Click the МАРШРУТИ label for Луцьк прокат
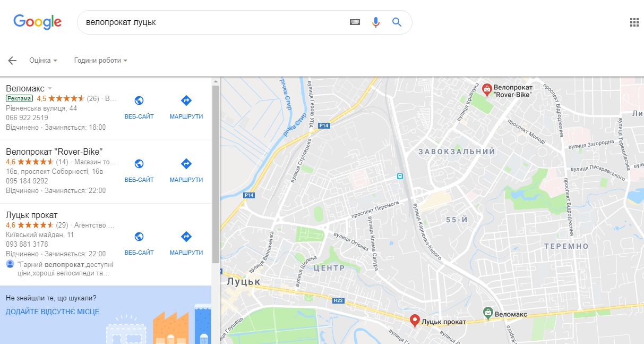644x344 pixels. [x=186, y=253]
